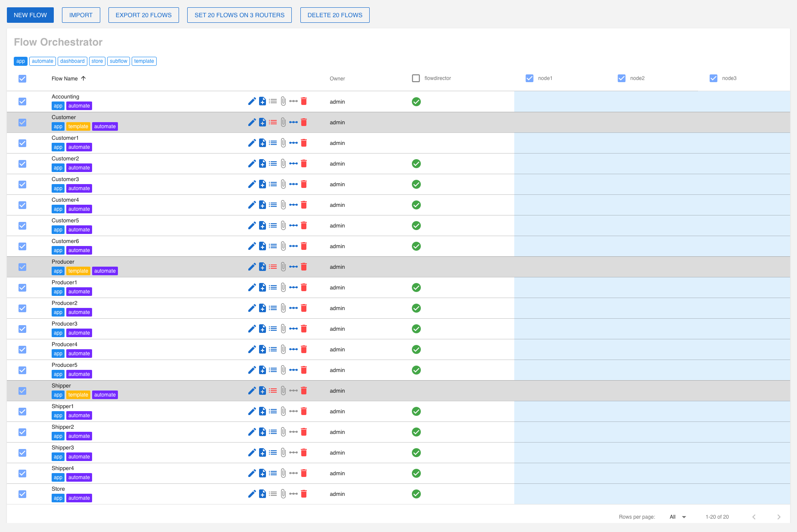Click the add-document icon in Shipper1 row
This screenshot has width=797, height=532.
(263, 411)
